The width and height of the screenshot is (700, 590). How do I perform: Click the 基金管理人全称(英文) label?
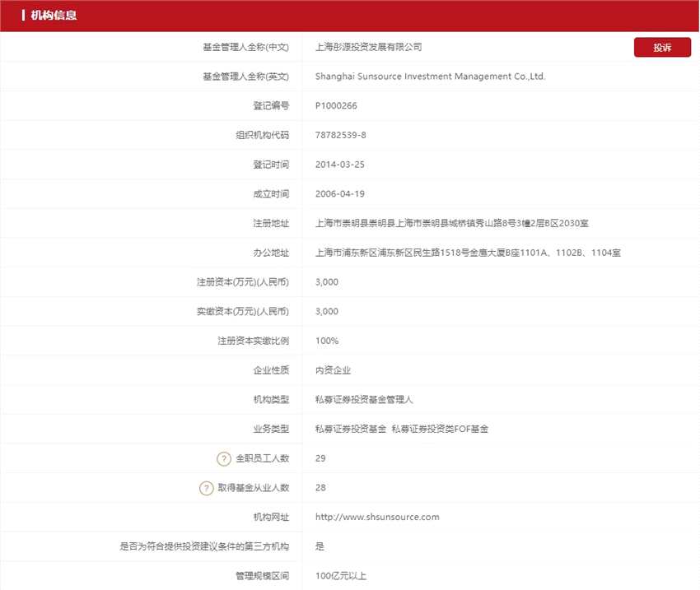[246, 77]
